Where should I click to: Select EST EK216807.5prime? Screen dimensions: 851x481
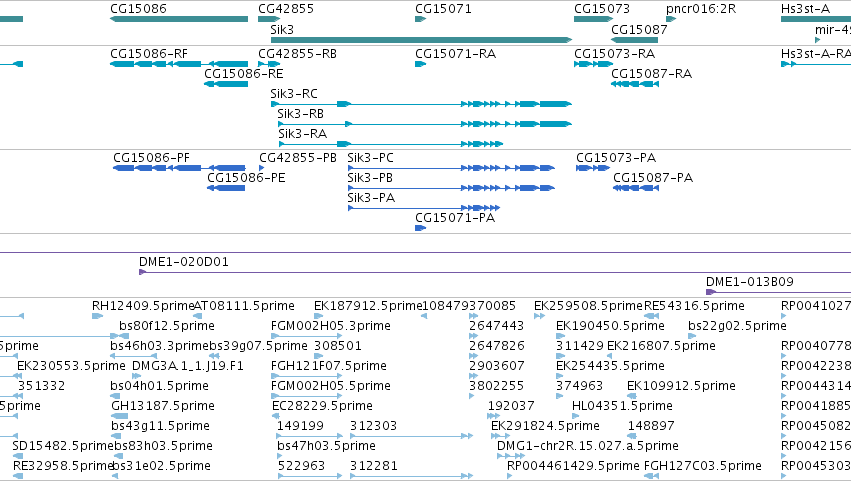click(661, 346)
